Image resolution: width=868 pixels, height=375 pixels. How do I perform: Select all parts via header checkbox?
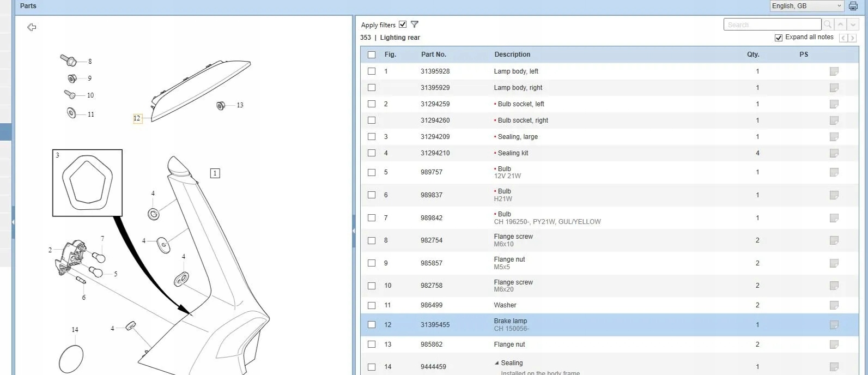coord(372,55)
